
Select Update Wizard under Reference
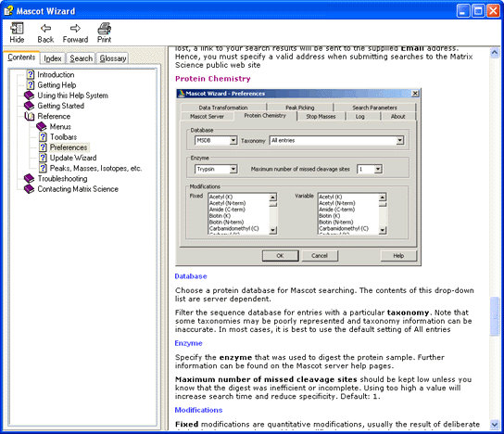click(x=73, y=158)
